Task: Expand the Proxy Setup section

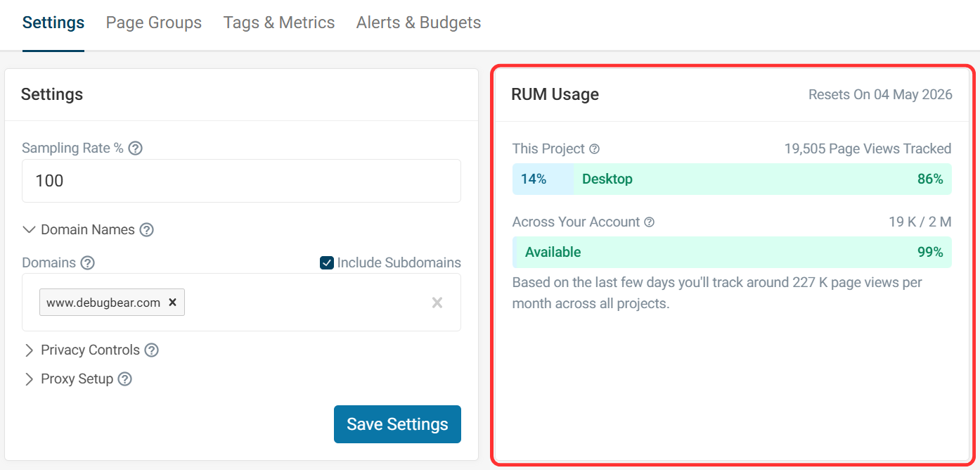Action: [x=30, y=379]
